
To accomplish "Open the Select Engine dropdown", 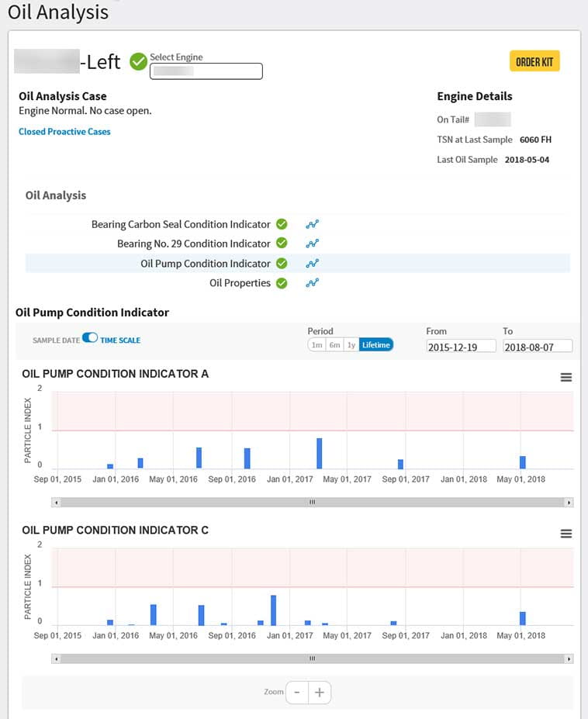I will click(206, 71).
